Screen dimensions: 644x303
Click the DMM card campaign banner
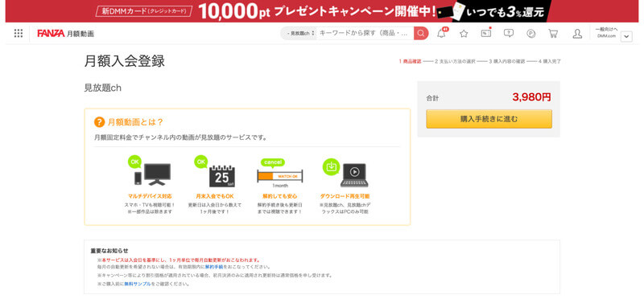pyautogui.click(x=322, y=11)
